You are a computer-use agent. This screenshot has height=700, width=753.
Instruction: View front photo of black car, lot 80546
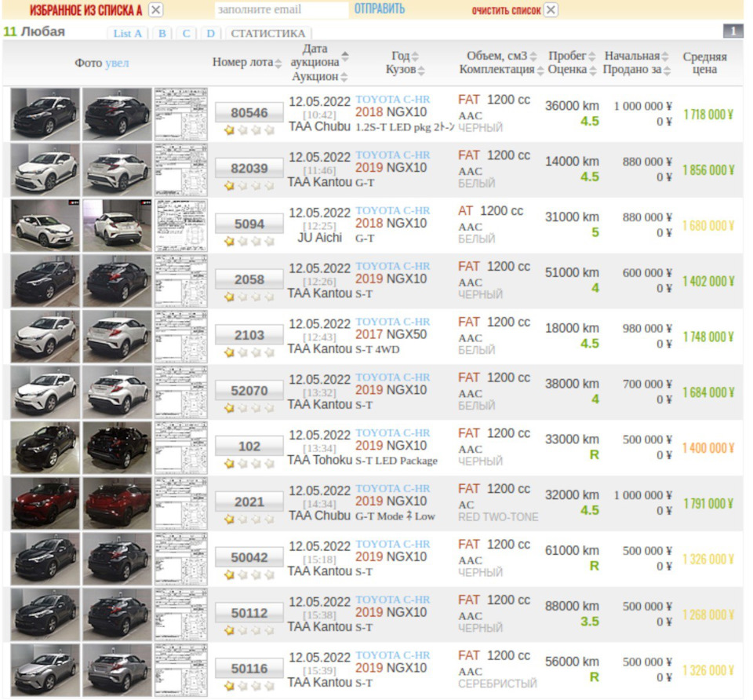pyautogui.click(x=45, y=115)
